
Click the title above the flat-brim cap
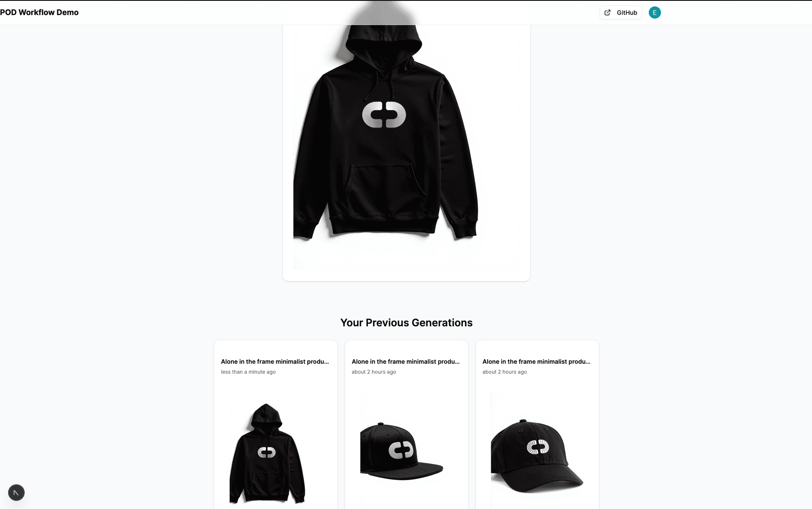[406, 362]
